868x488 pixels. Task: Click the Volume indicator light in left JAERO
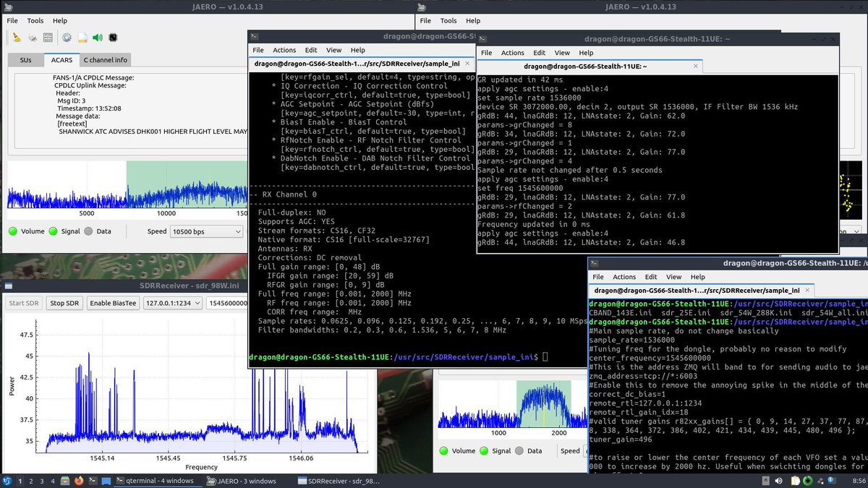tap(13, 231)
